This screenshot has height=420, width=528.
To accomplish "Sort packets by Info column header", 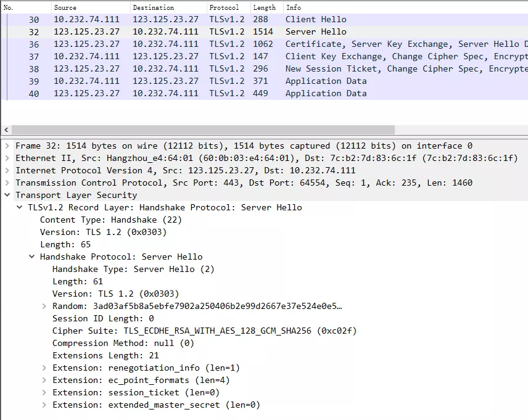I will point(406,7).
